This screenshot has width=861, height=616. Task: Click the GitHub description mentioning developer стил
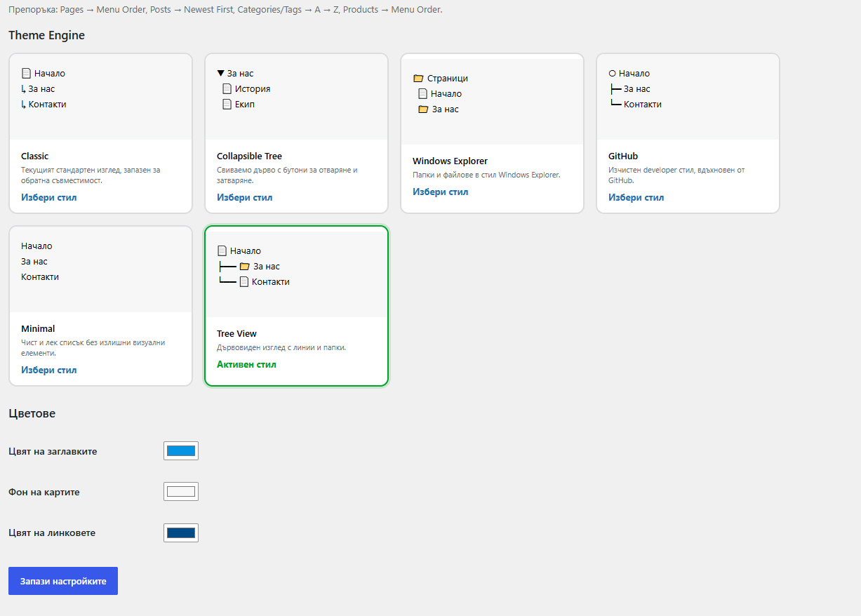(x=676, y=175)
